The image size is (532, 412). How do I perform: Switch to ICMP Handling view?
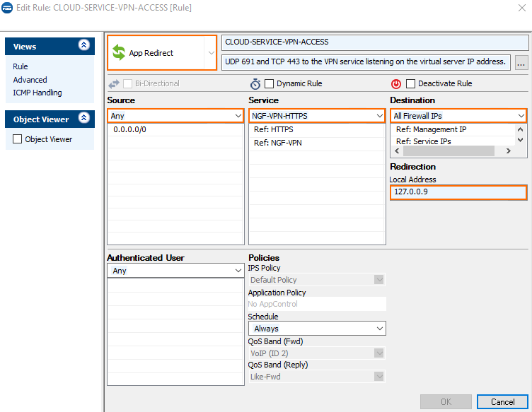(37, 93)
